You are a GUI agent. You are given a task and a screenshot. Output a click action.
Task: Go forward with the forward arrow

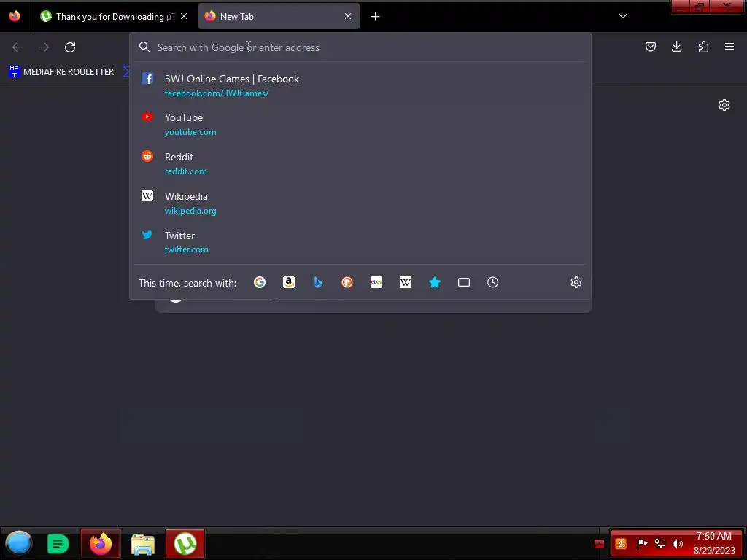click(x=44, y=47)
